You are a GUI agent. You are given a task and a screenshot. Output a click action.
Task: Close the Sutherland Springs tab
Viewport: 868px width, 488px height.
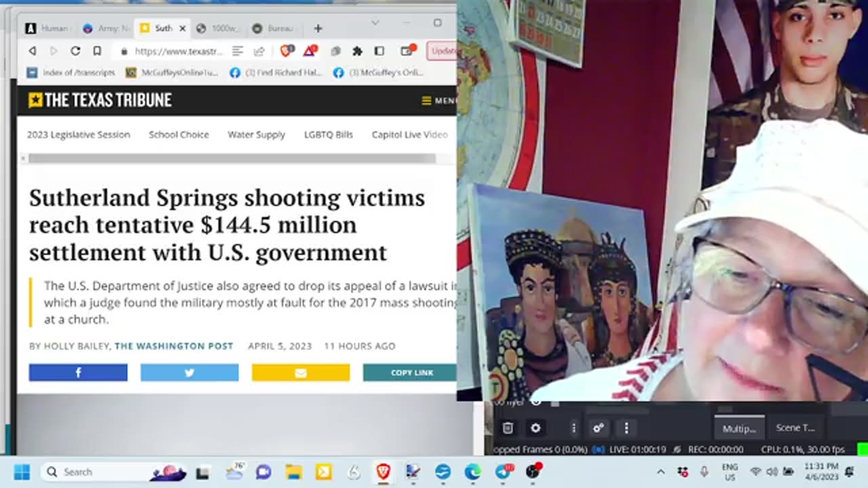[x=182, y=28]
